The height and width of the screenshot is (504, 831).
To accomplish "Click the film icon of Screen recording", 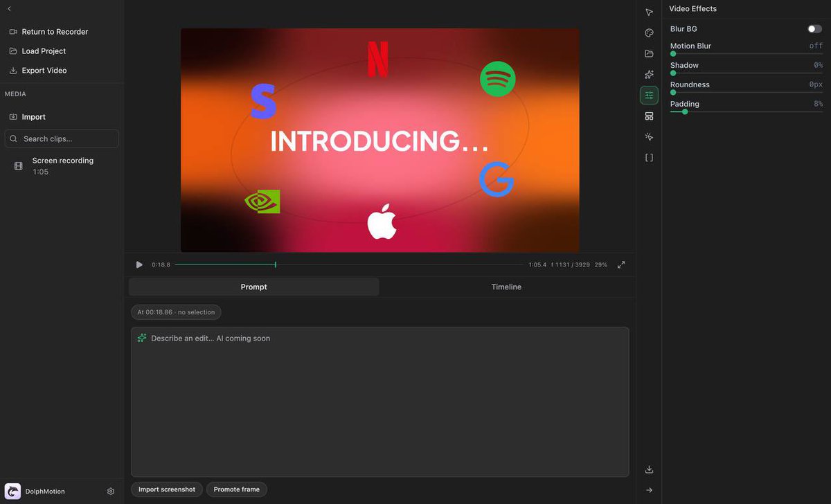I will click(19, 166).
